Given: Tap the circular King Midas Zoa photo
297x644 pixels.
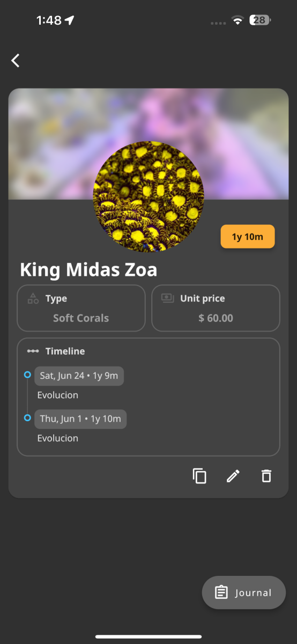Looking at the screenshot, I should pos(148,196).
